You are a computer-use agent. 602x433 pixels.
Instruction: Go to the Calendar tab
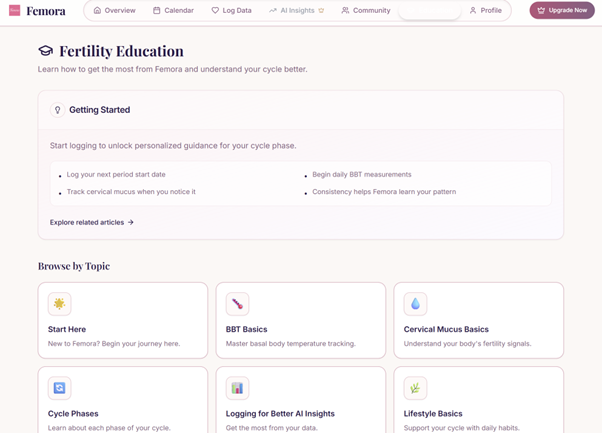point(174,10)
